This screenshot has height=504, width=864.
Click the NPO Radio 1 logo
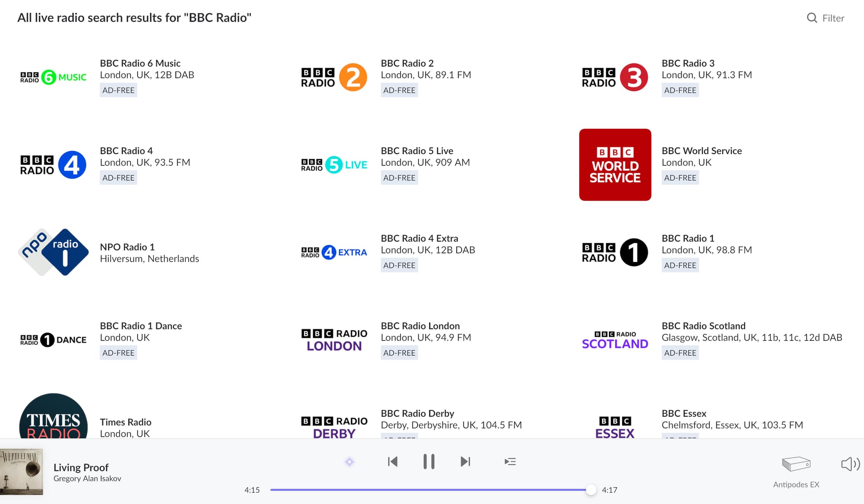[53, 252]
